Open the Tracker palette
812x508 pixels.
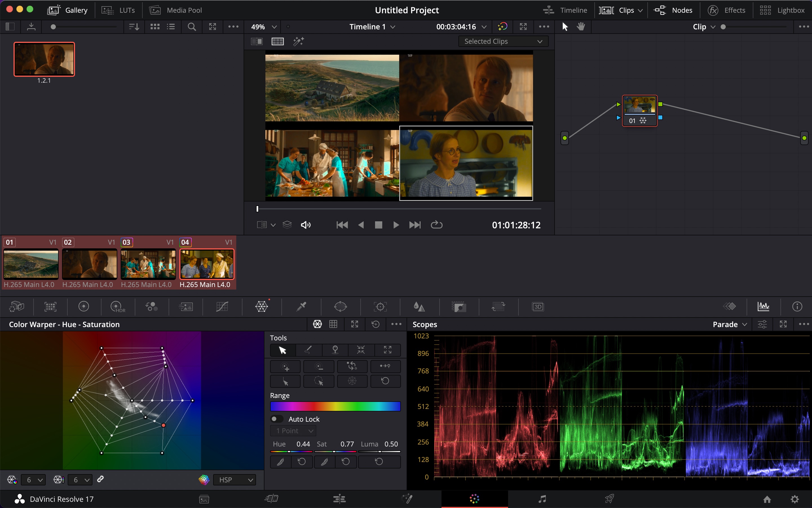click(x=380, y=306)
